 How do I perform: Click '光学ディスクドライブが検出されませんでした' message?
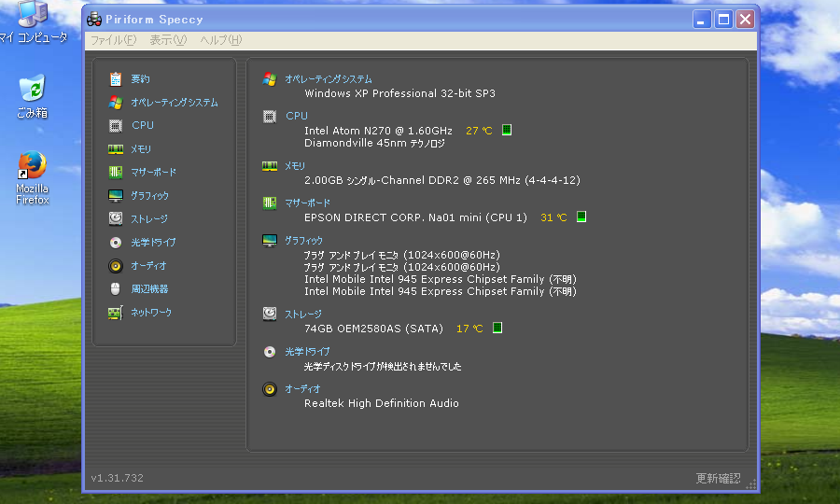click(383, 367)
